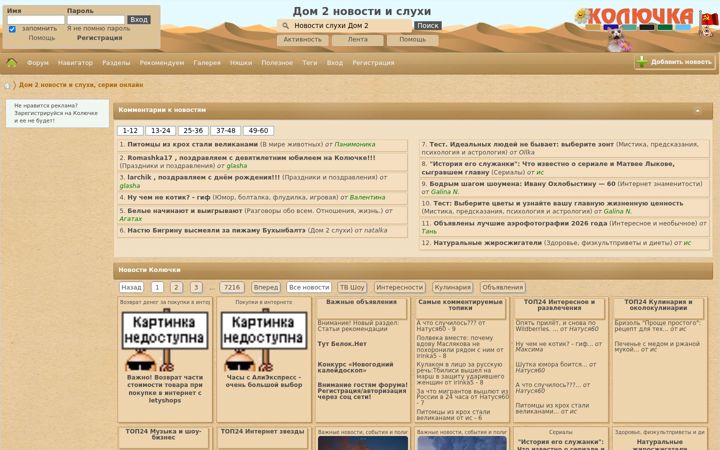Select the Кулинария filter

pyautogui.click(x=453, y=287)
